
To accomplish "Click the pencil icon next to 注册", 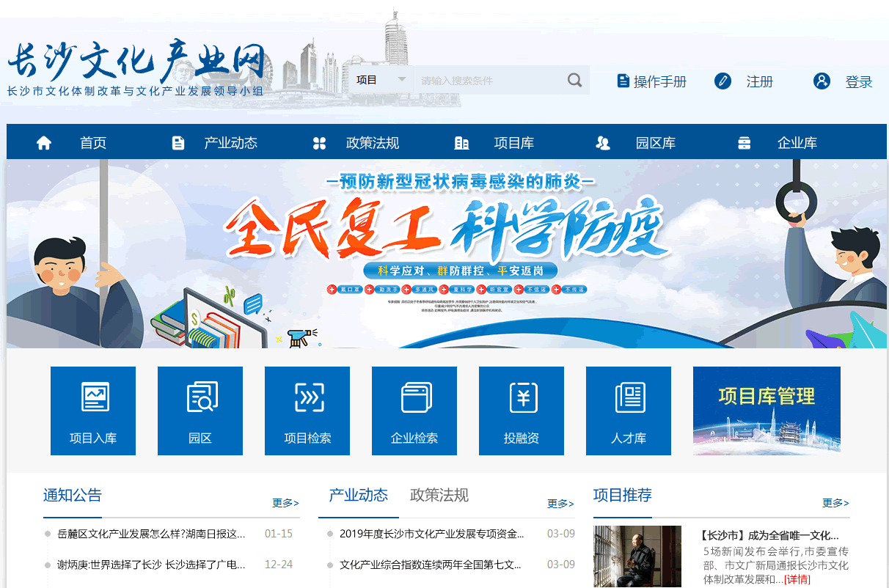I will [x=722, y=81].
